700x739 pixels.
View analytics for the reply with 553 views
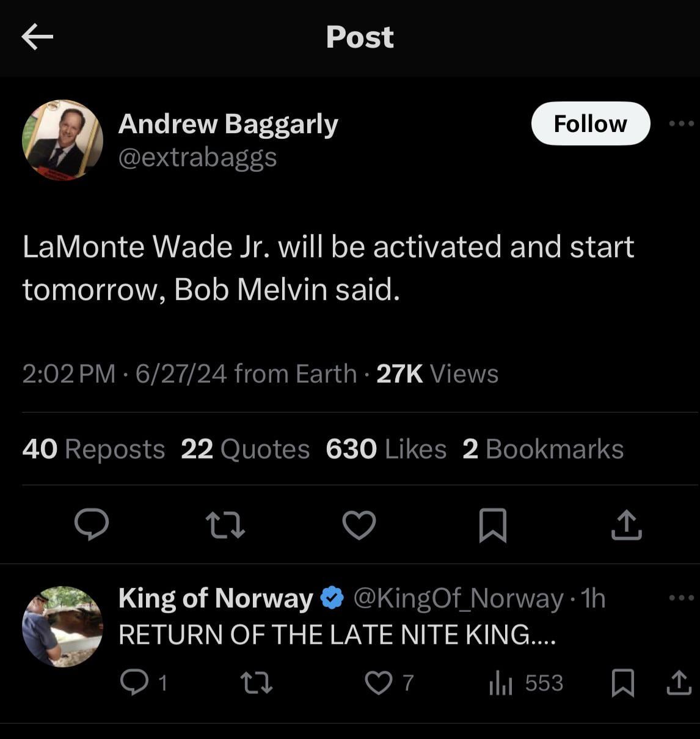526,683
